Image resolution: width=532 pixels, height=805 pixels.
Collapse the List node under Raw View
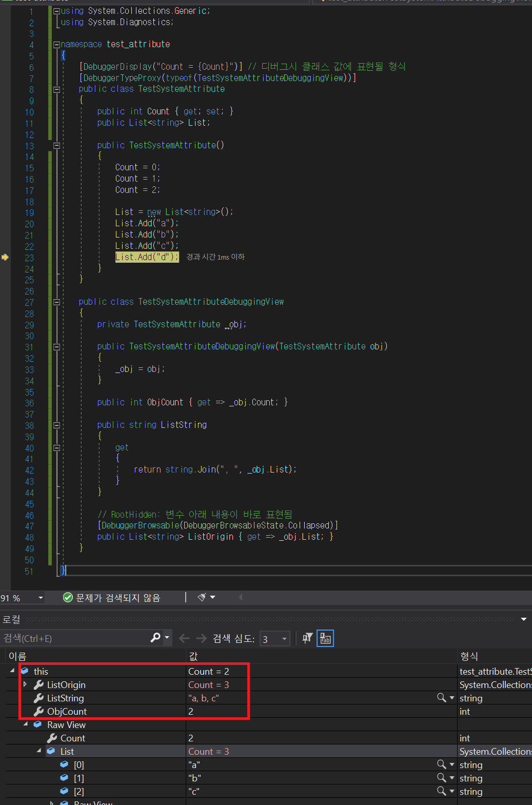coord(39,751)
